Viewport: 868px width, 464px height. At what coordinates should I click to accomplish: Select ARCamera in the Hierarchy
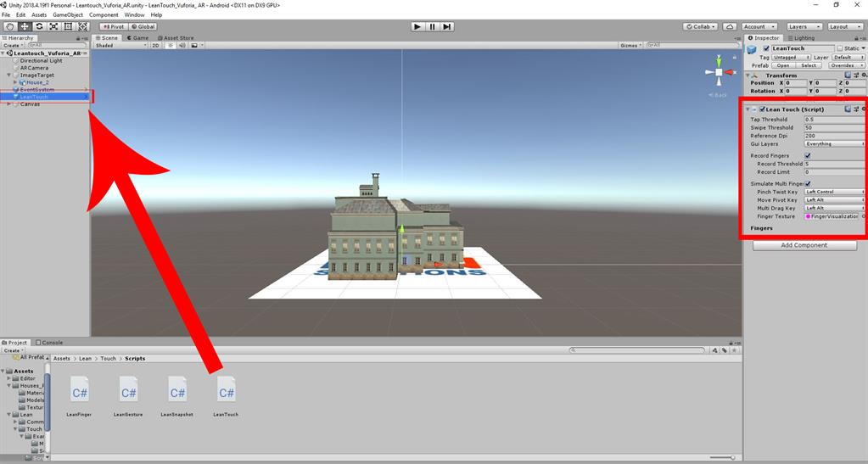point(34,68)
